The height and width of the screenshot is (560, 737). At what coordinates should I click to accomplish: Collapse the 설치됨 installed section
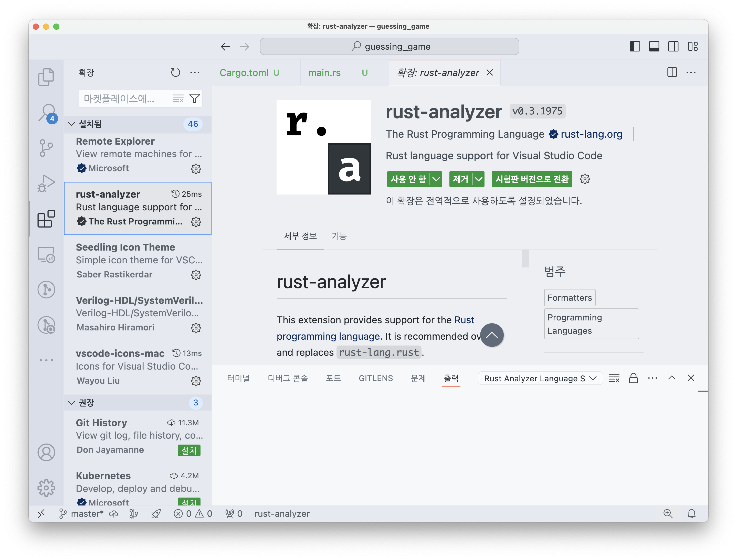138,124
